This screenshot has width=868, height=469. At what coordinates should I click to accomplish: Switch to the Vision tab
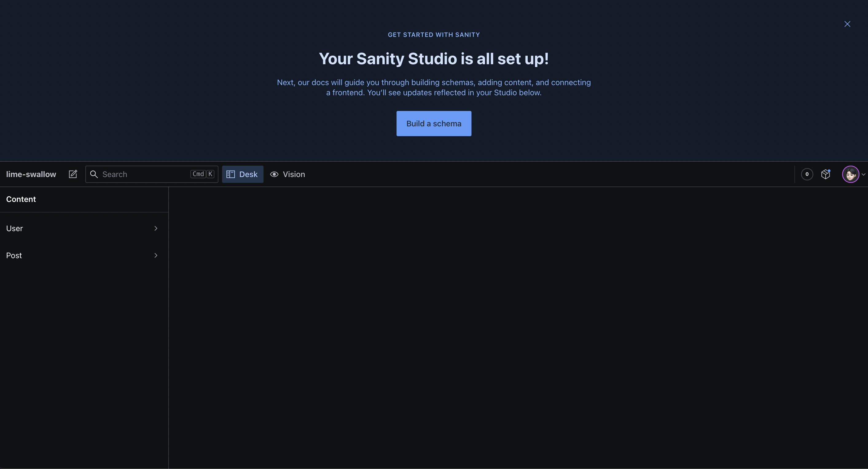tap(294, 174)
